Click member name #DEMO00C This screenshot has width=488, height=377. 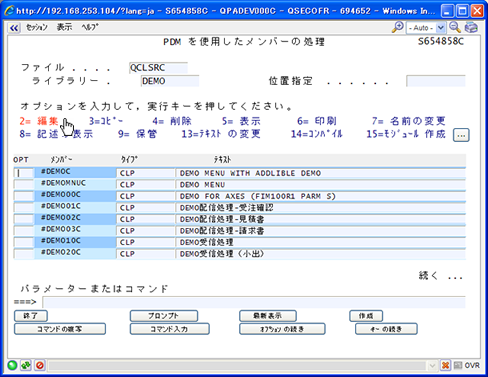coord(61,194)
